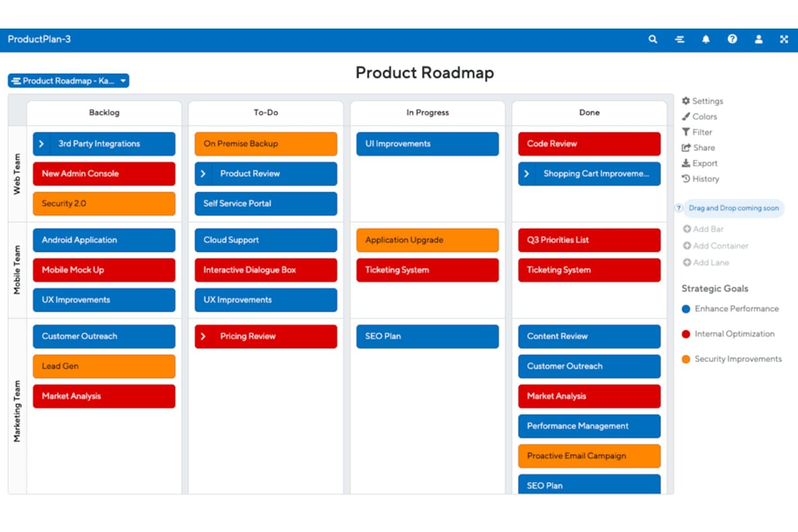The width and height of the screenshot is (798, 532).
Task: Click the Export download icon
Action: (686, 163)
